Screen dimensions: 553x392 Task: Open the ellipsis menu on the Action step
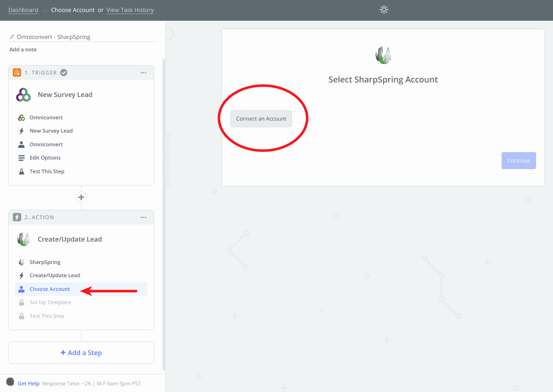click(x=143, y=217)
